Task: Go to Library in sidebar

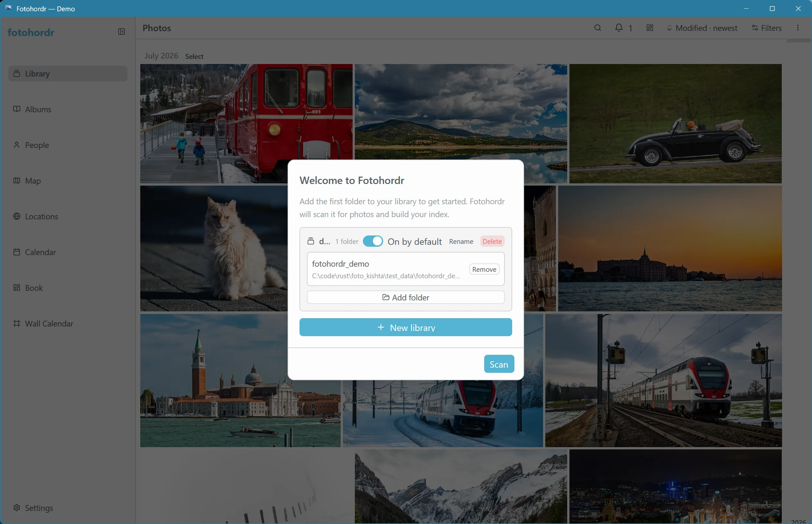Action: 68,73
